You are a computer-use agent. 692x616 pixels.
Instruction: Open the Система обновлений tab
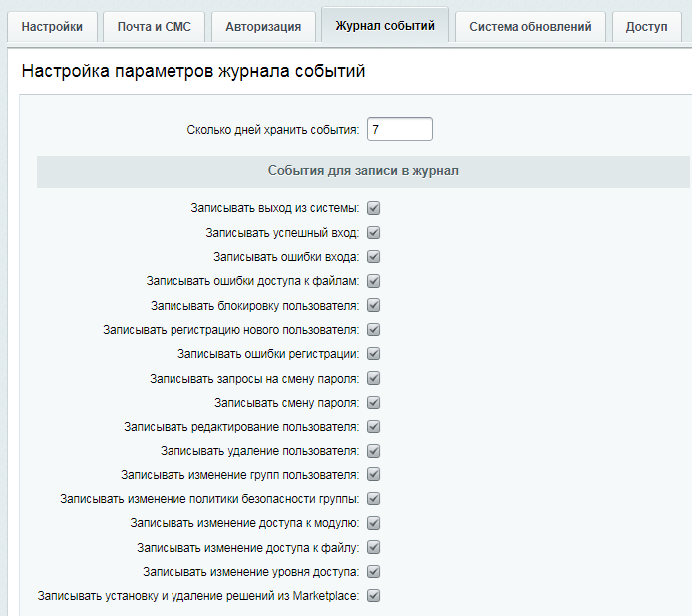[x=529, y=27]
